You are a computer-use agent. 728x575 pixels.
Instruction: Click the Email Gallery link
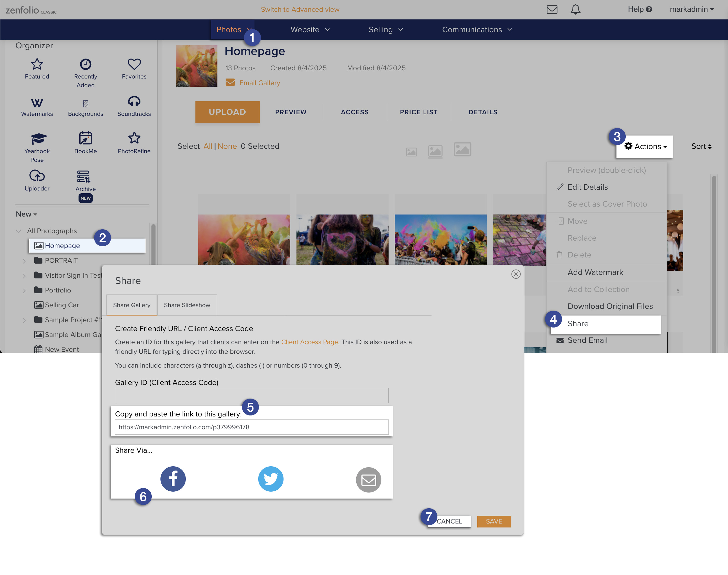(260, 83)
